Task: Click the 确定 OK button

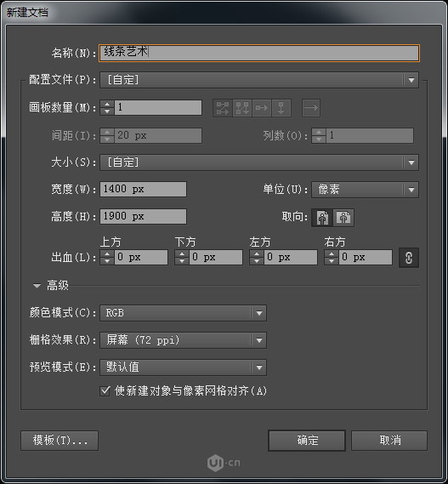Action: (x=307, y=441)
